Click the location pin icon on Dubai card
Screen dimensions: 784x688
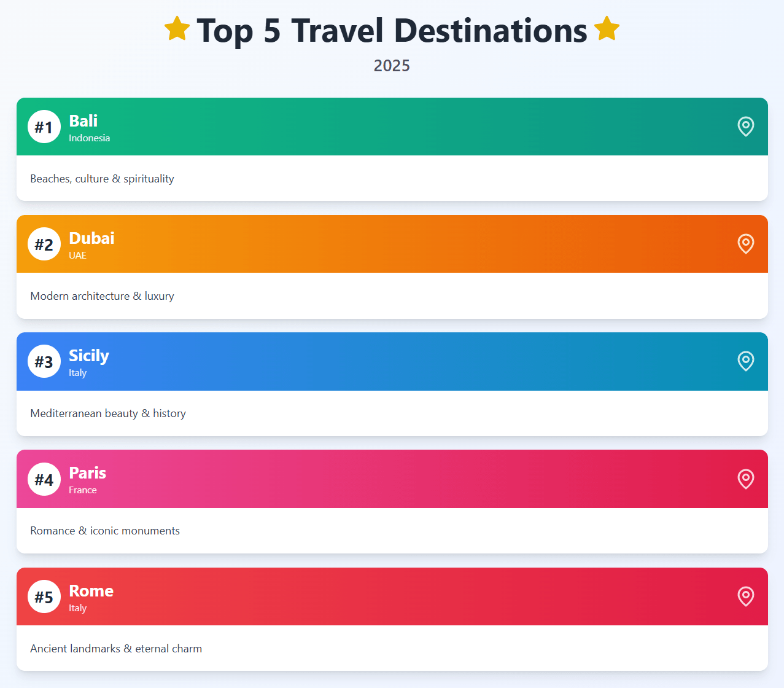click(x=745, y=244)
